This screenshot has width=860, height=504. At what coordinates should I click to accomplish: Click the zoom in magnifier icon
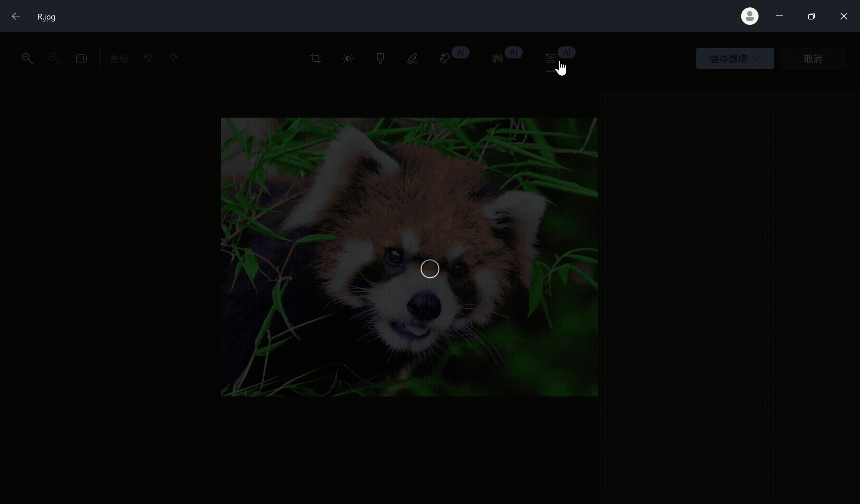tap(27, 58)
